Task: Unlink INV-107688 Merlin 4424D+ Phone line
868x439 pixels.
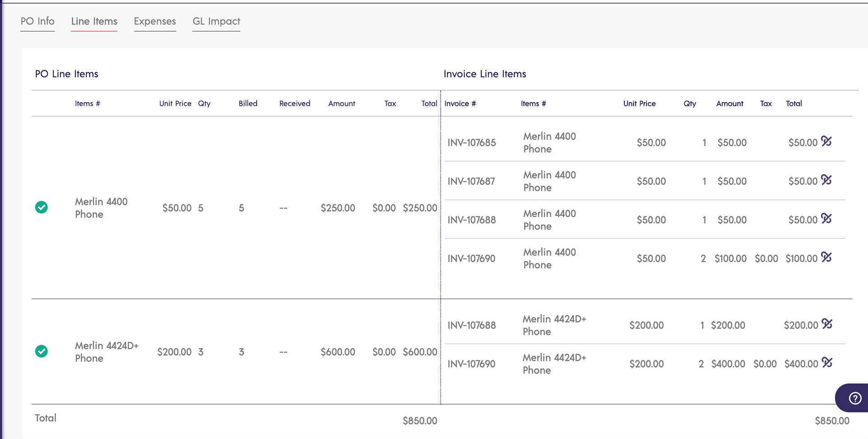Action: pyautogui.click(x=827, y=324)
